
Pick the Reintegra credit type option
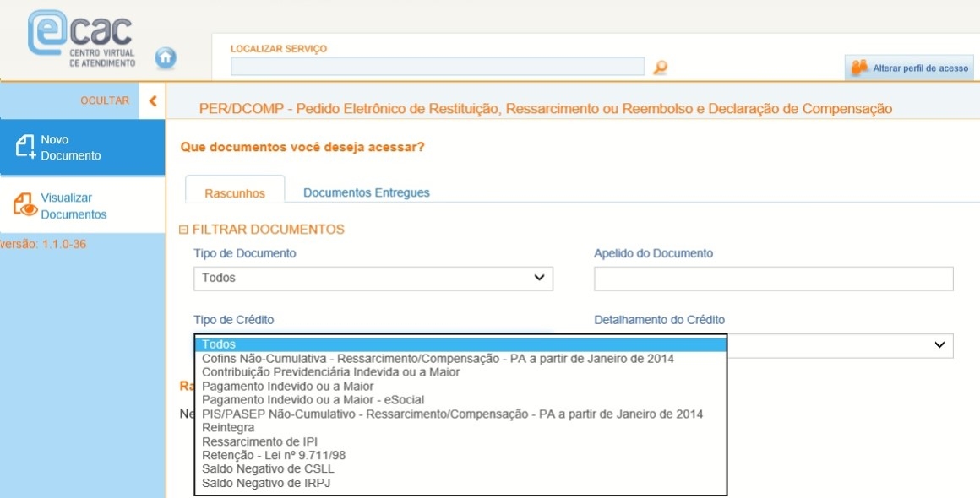pos(227,428)
